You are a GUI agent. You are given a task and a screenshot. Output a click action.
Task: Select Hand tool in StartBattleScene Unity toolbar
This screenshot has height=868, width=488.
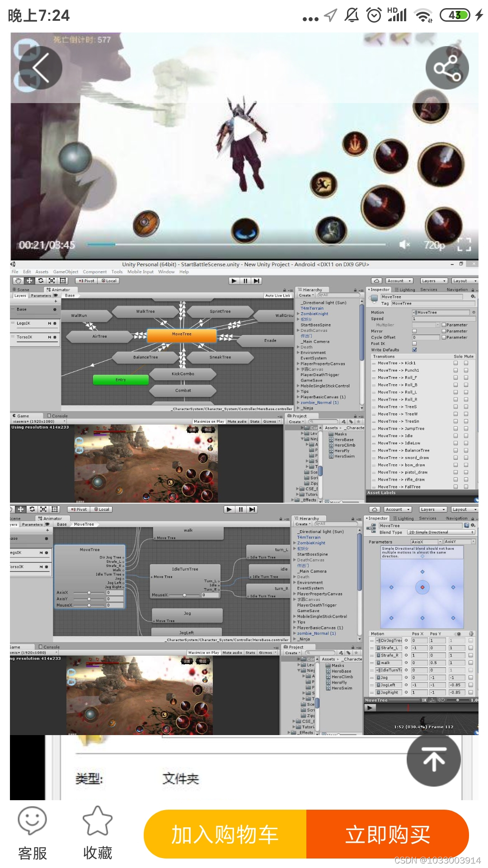pos(18,281)
